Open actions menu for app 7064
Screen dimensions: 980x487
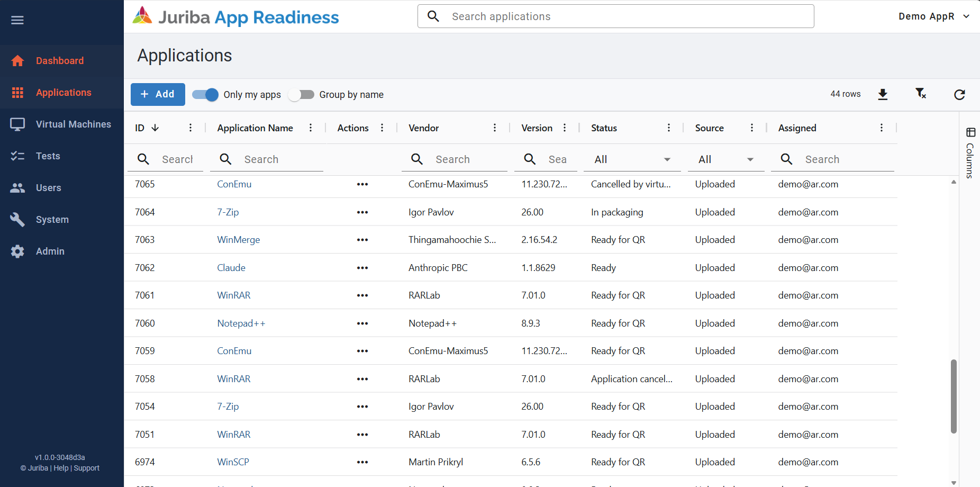point(362,212)
